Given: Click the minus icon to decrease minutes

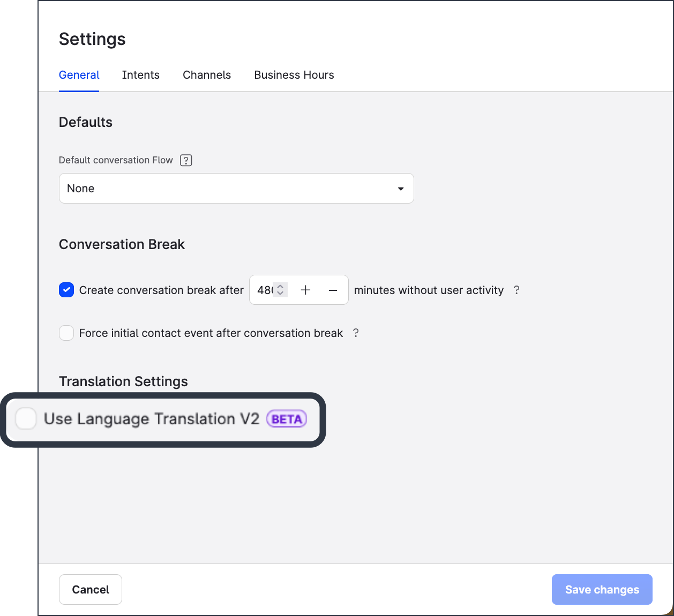Looking at the screenshot, I should [333, 290].
